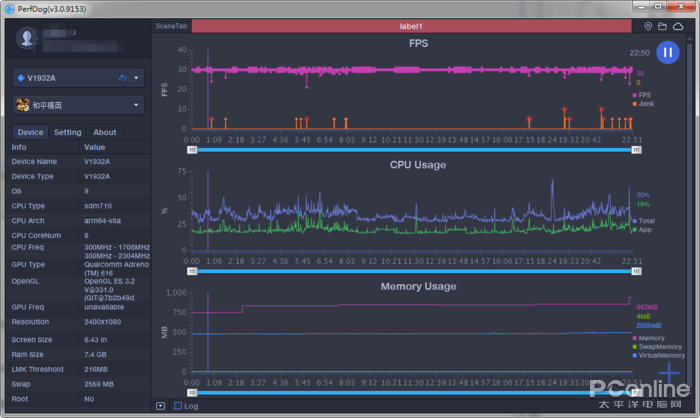Select the GPU Type row label
This screenshot has height=418, width=700.
pos(28,264)
